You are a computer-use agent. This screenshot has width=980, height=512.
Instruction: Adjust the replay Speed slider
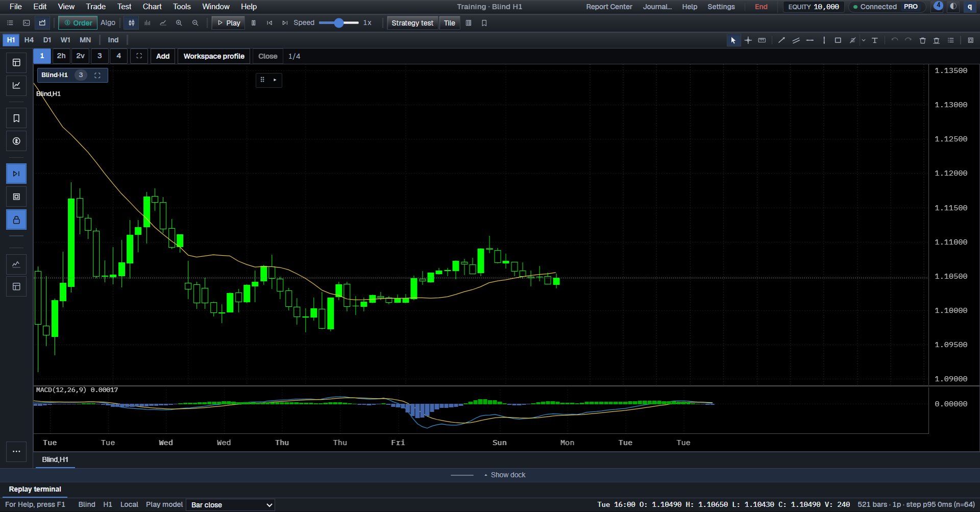pos(338,23)
